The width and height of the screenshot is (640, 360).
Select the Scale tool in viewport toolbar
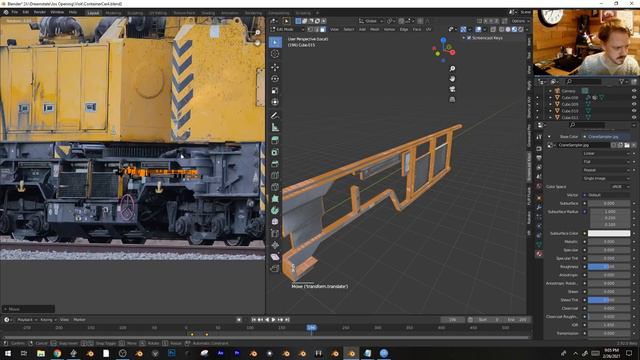275,90
